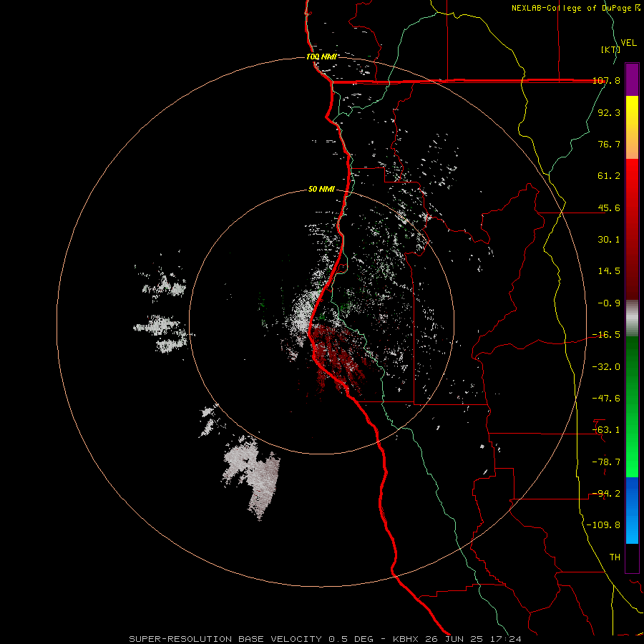Click the VEL legend title
The height and width of the screenshot is (644, 644).
(x=628, y=43)
